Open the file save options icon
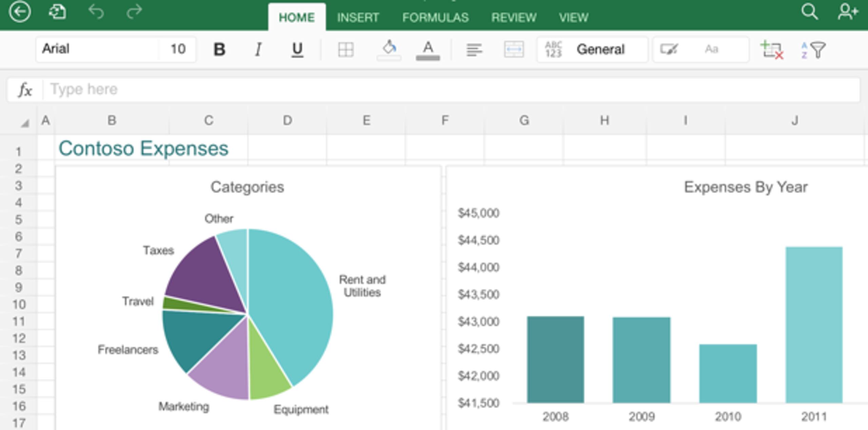This screenshot has height=430, width=868. [x=57, y=12]
